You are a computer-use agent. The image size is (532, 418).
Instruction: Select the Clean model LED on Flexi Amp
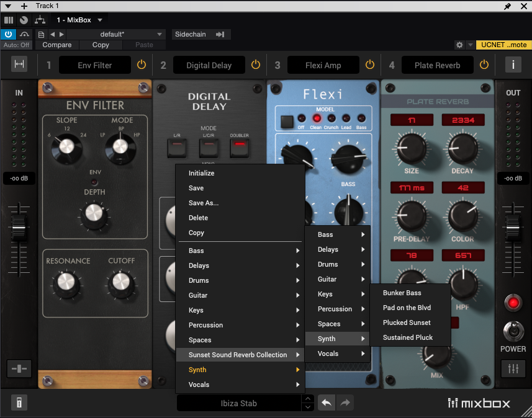[317, 118]
